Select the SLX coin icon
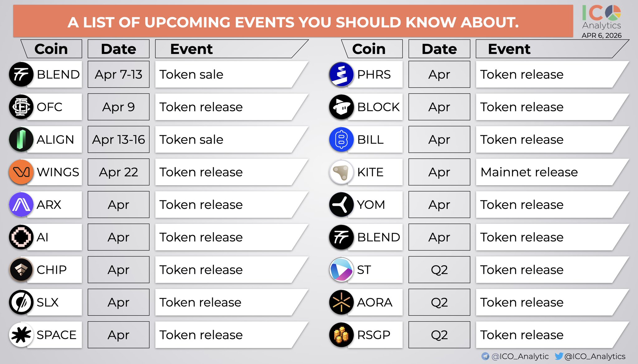This screenshot has height=364, width=638. click(21, 302)
